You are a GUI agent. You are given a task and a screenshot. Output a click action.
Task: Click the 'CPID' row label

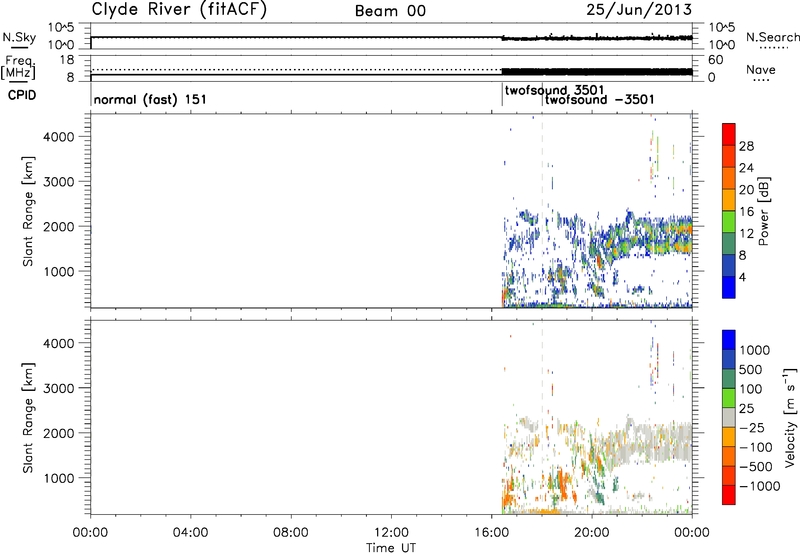point(22,95)
